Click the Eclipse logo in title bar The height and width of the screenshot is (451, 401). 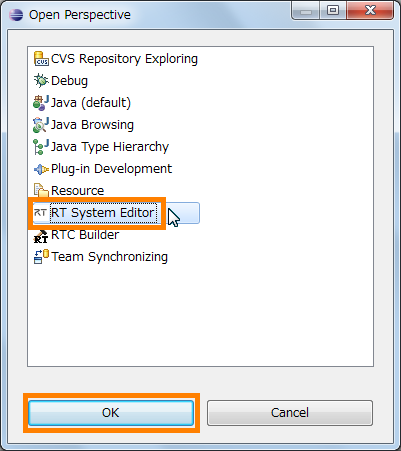click(16, 15)
